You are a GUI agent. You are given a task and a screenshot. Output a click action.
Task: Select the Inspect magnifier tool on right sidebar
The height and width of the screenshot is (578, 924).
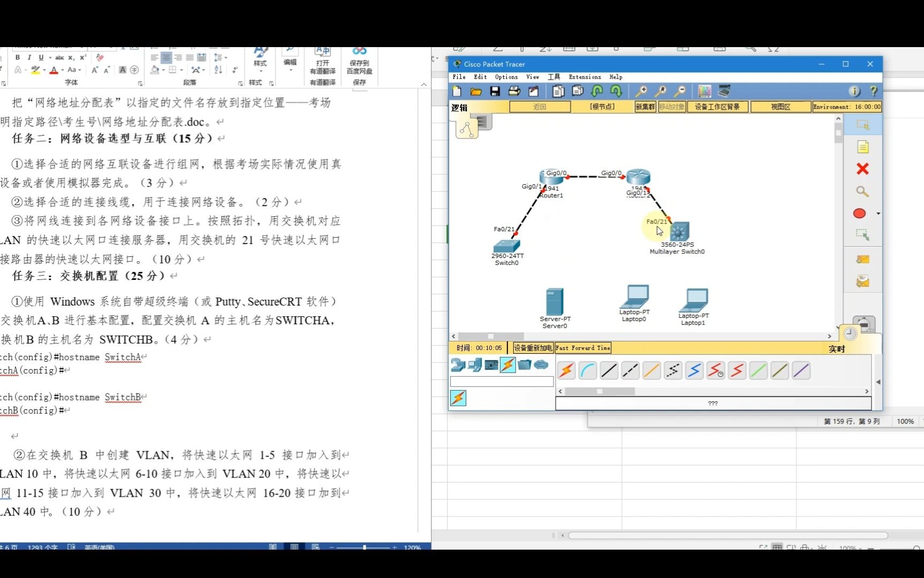[x=863, y=191]
